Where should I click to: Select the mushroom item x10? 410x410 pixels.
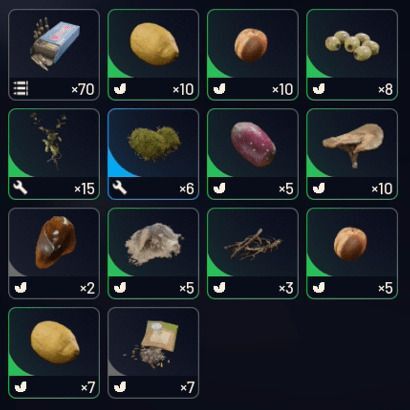pyautogui.click(x=352, y=154)
